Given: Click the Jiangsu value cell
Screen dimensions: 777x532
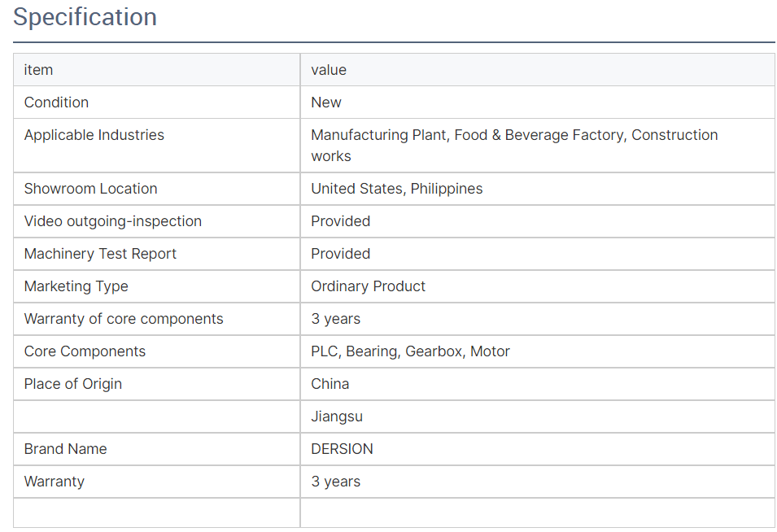Looking at the screenshot, I should [x=337, y=416].
